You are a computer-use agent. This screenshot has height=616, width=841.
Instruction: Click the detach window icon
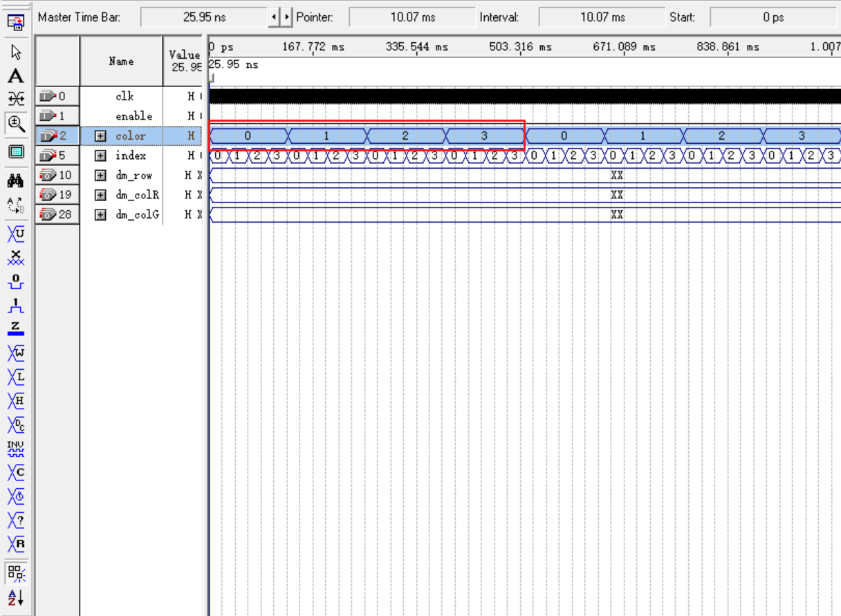click(17, 24)
